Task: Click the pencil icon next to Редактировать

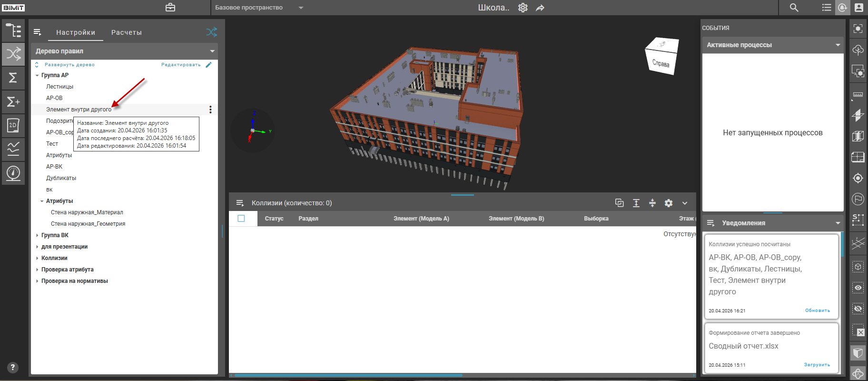Action: coord(208,65)
